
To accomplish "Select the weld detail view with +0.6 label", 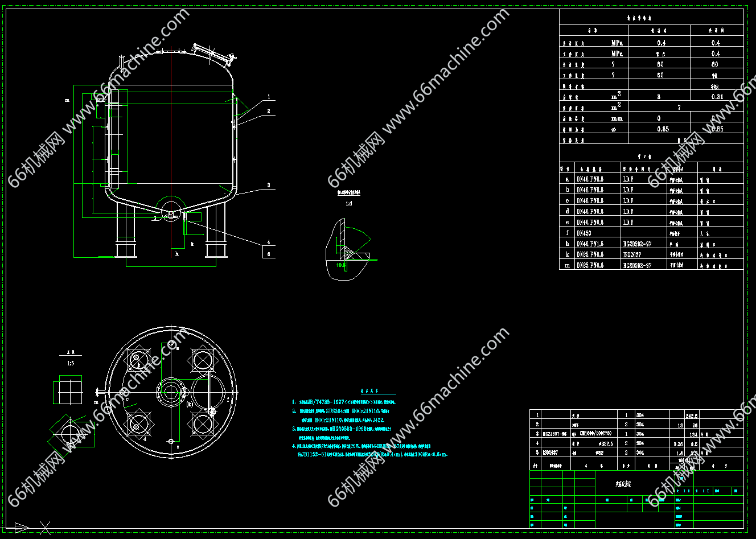I will tap(346, 250).
